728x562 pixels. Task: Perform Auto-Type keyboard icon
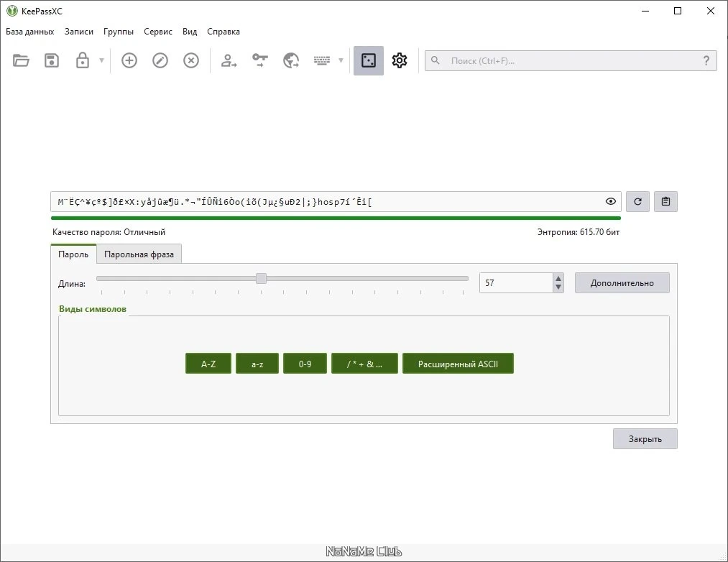[x=322, y=60]
